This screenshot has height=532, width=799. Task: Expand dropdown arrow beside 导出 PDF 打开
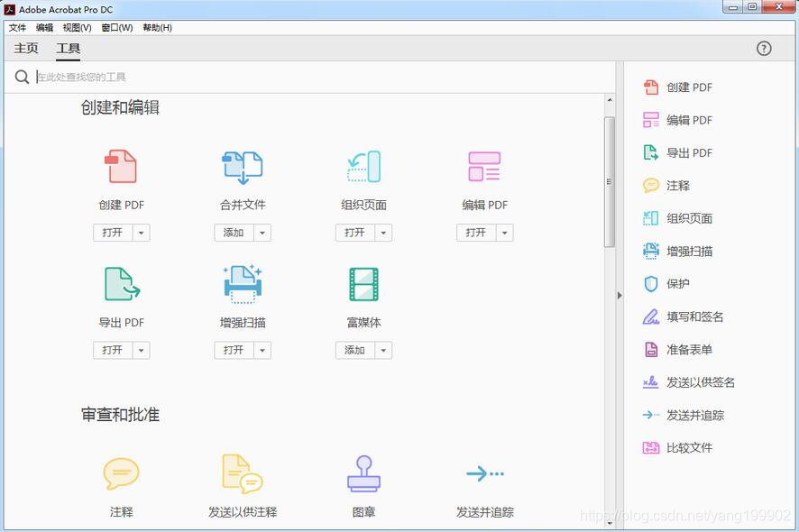142,351
